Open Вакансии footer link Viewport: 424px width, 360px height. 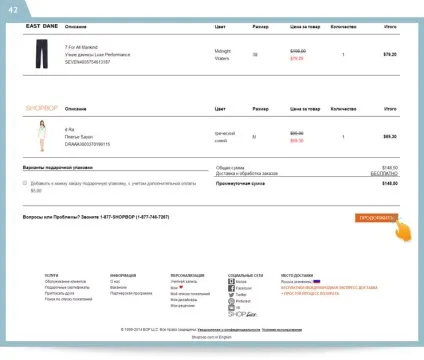click(x=118, y=287)
